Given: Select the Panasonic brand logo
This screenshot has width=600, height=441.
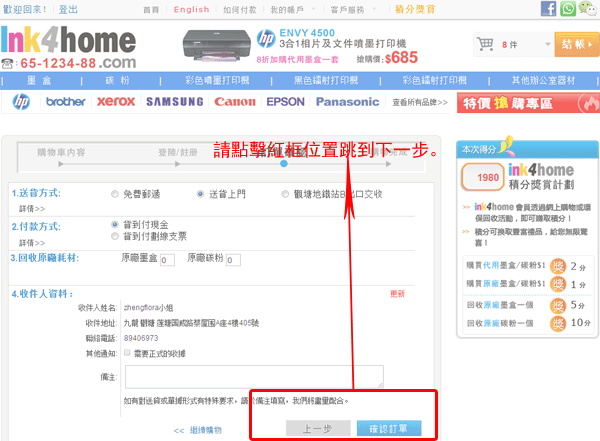Looking at the screenshot, I should coord(347,102).
